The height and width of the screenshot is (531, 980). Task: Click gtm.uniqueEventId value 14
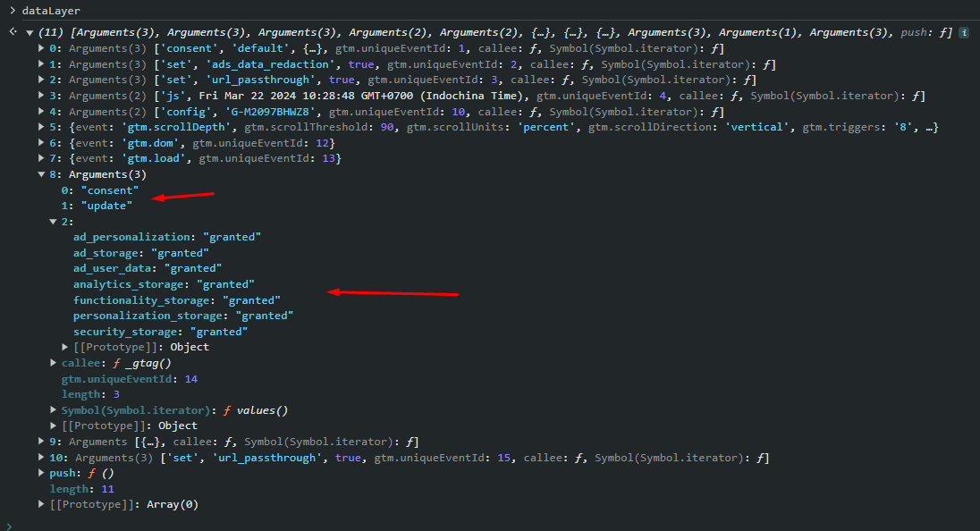[191, 379]
